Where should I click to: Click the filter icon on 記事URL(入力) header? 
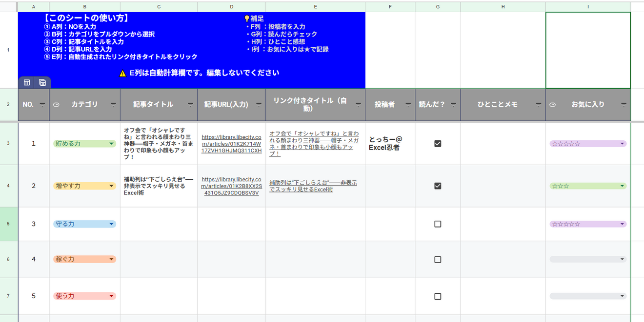[259, 105]
